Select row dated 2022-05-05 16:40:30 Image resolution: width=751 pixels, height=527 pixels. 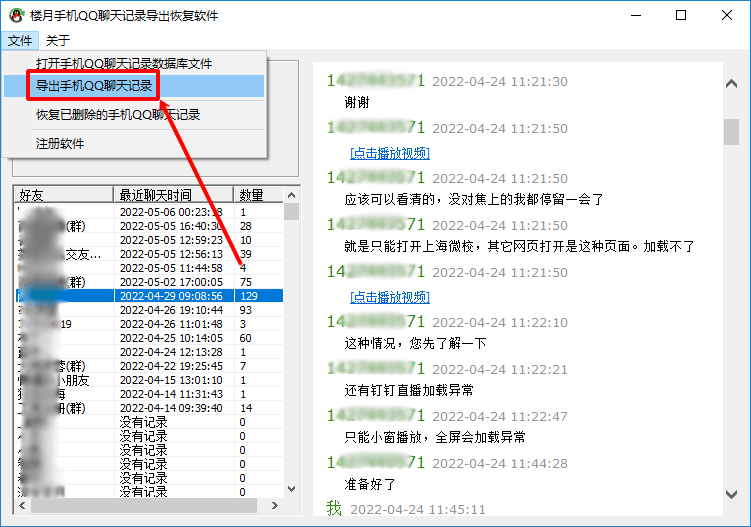tap(149, 226)
